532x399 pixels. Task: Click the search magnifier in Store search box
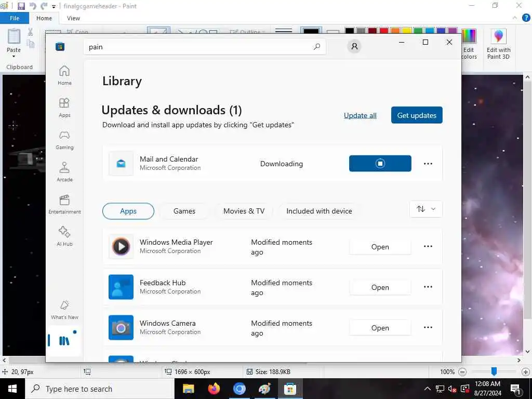(x=317, y=47)
